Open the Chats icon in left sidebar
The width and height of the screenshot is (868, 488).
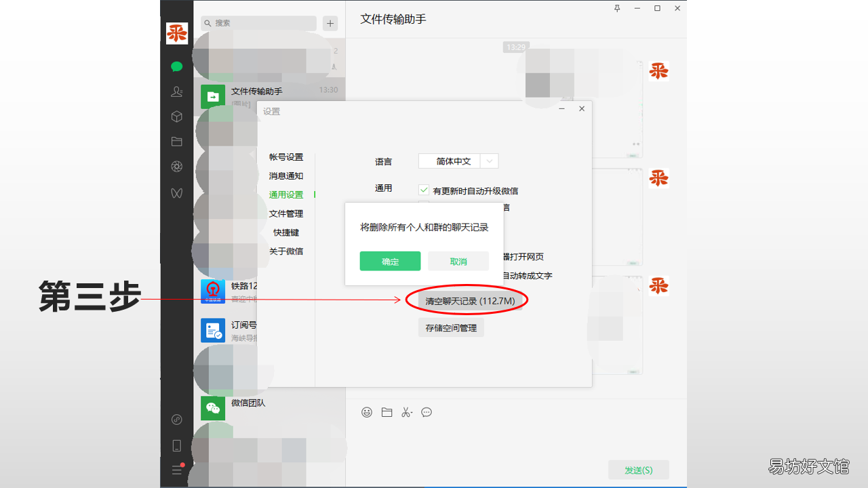(x=177, y=66)
